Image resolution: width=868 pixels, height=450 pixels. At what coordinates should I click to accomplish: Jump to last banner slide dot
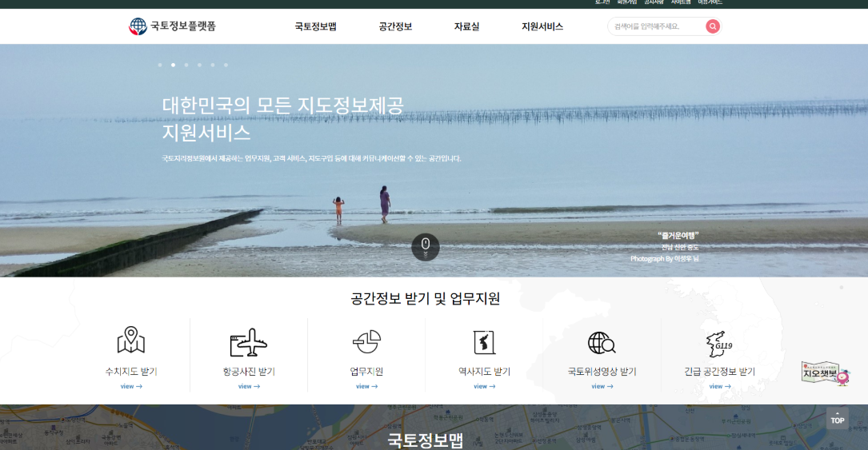click(x=226, y=65)
